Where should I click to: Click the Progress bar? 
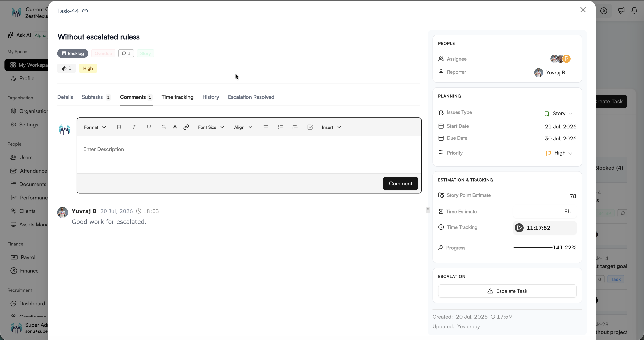coord(533,248)
